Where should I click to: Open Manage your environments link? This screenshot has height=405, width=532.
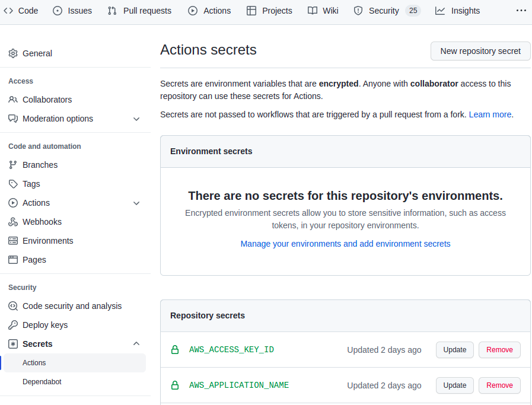(345, 244)
